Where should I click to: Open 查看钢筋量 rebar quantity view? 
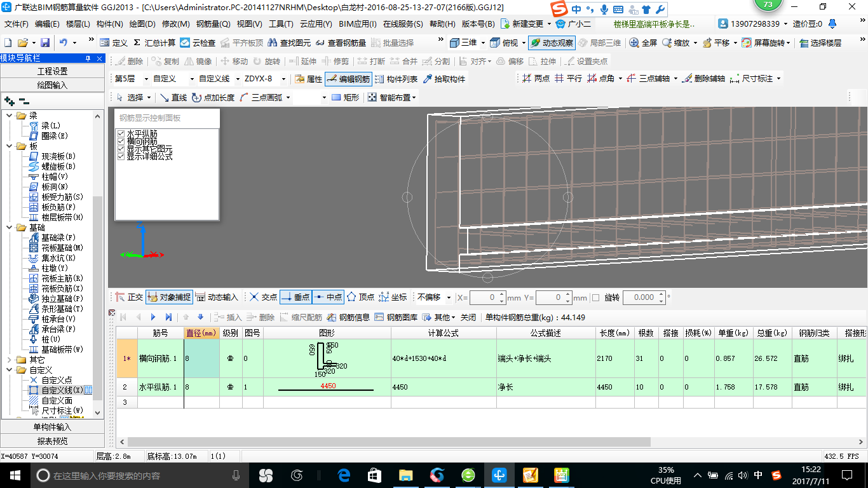pos(341,43)
